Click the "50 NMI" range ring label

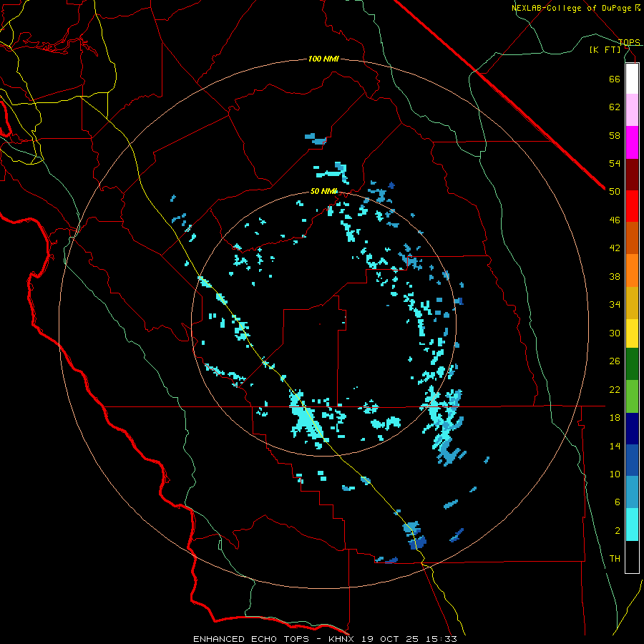[323, 191]
